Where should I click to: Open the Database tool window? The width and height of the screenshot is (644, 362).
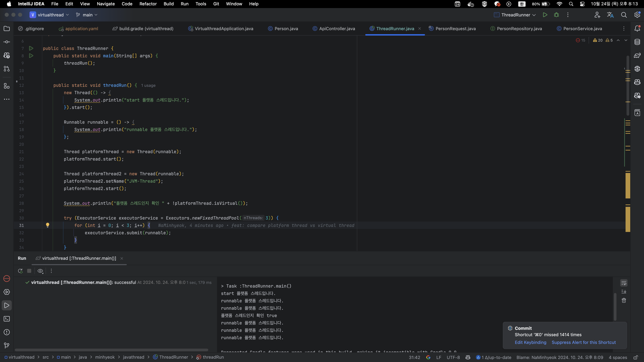tap(637, 42)
